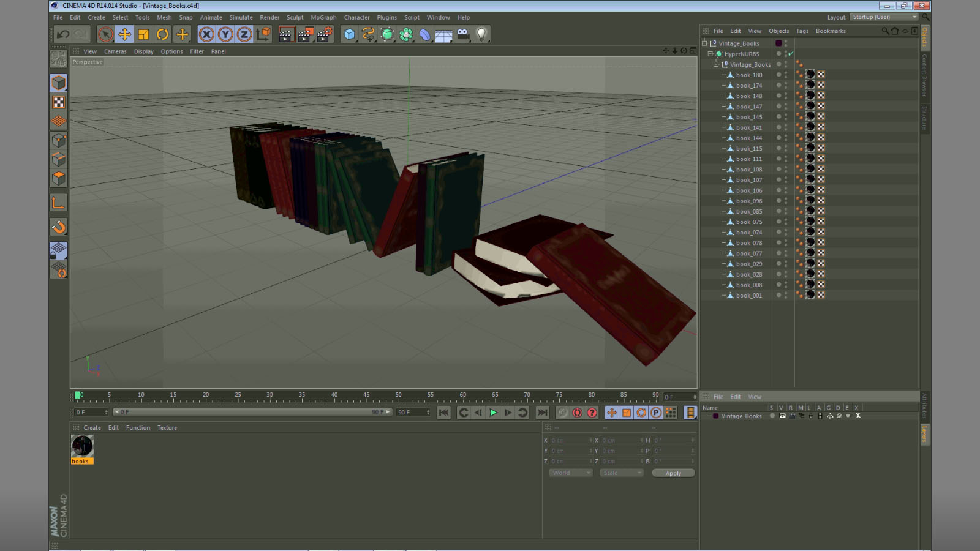980x551 pixels.
Task: Enable Edges mode icon
Action: (59, 159)
